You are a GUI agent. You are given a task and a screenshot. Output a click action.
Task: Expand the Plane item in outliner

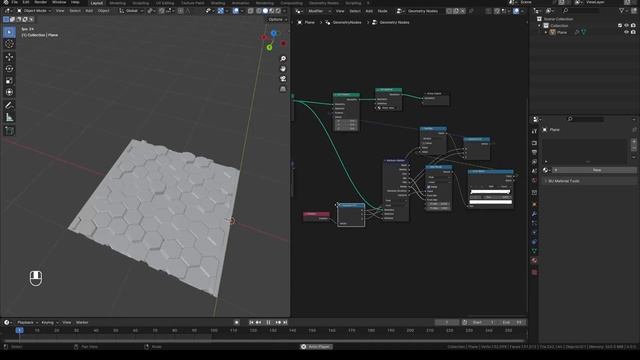546,32
